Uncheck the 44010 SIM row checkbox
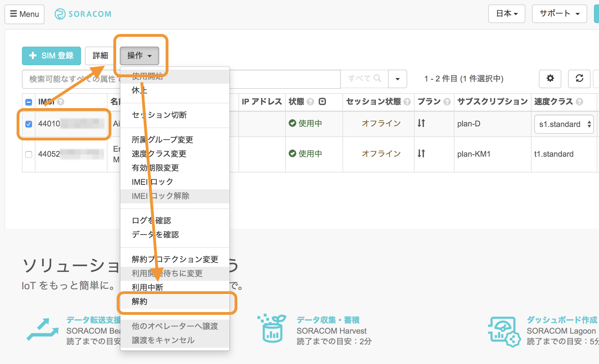This screenshot has height=364, width=599. coord(29,124)
